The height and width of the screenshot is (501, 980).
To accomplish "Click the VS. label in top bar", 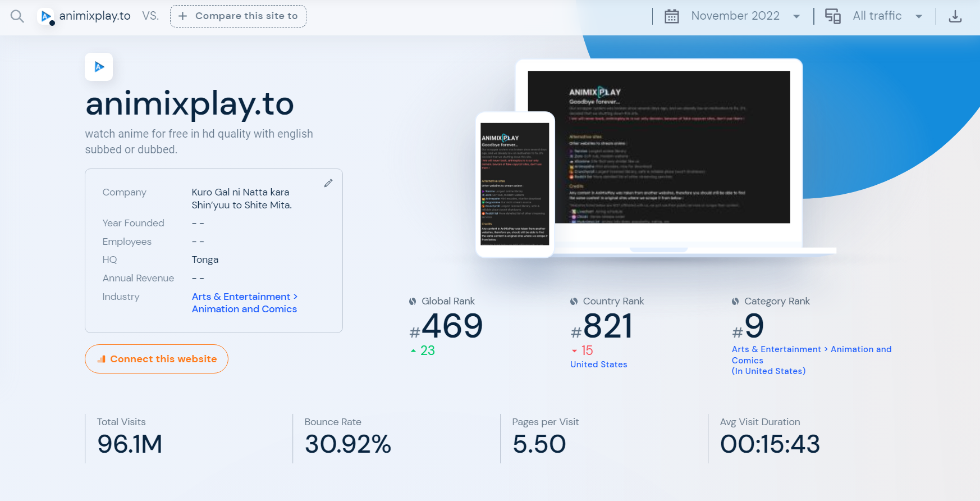I will 150,16.
